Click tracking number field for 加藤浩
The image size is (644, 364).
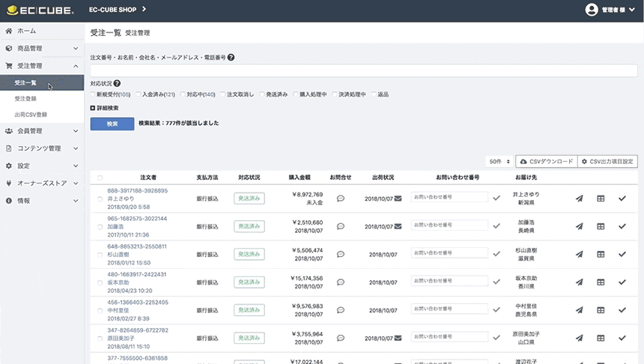pyautogui.click(x=449, y=225)
